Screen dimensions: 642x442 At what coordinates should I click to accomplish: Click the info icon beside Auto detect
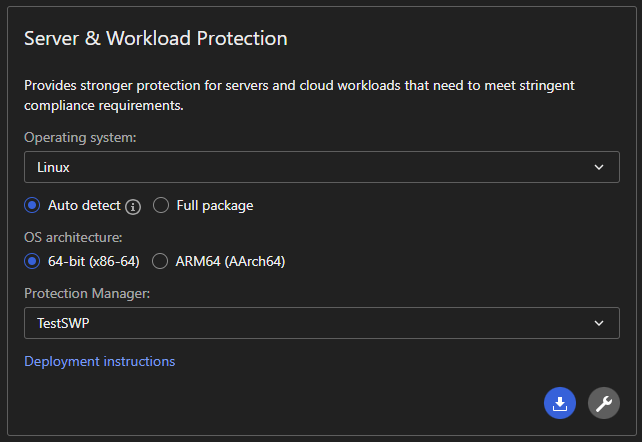point(133,206)
